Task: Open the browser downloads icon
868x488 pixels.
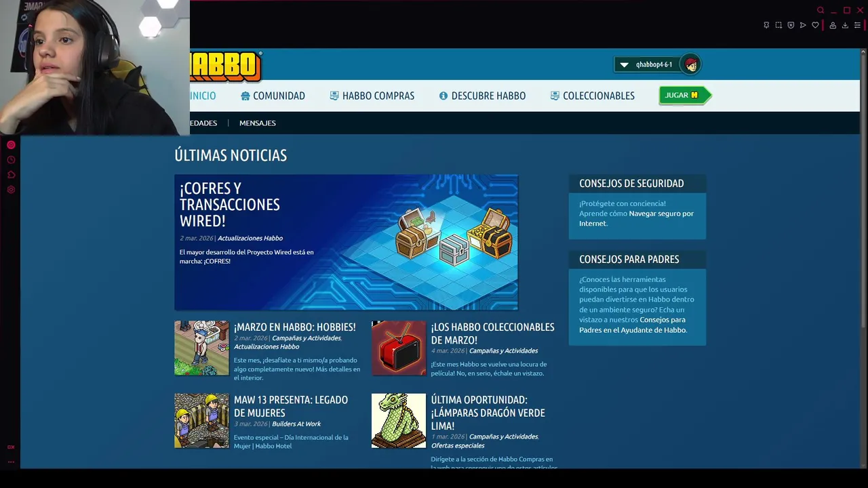Action: (845, 25)
